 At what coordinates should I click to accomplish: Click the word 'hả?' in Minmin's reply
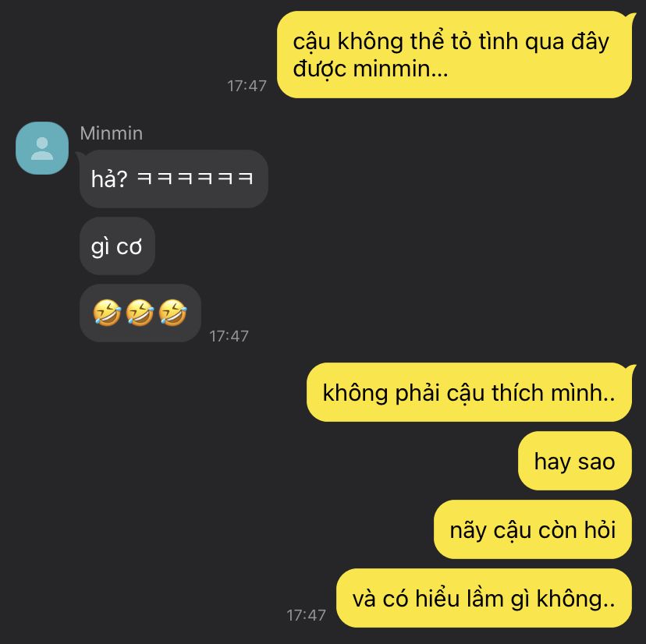click(109, 179)
